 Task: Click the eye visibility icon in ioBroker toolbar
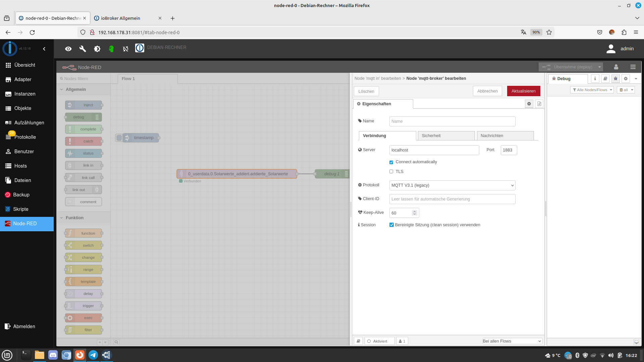click(x=68, y=49)
